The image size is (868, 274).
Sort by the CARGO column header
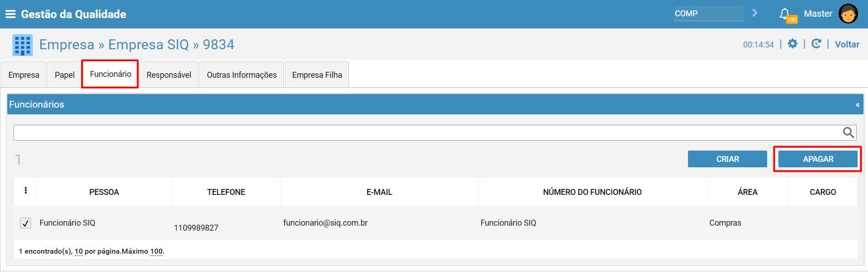click(x=823, y=192)
